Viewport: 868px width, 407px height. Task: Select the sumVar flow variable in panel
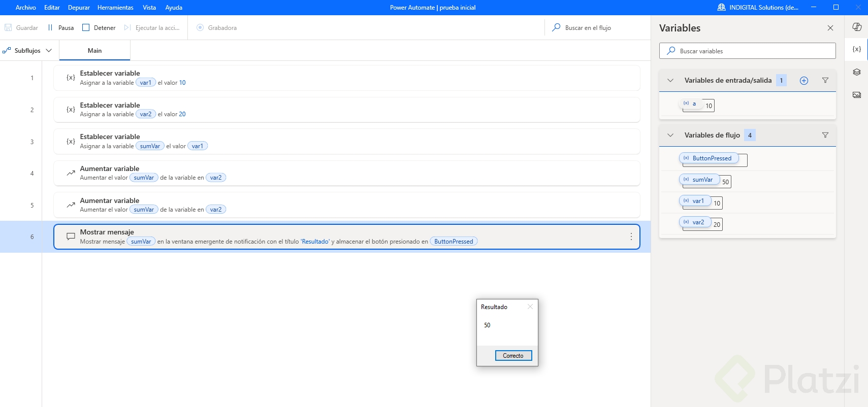[699, 180]
